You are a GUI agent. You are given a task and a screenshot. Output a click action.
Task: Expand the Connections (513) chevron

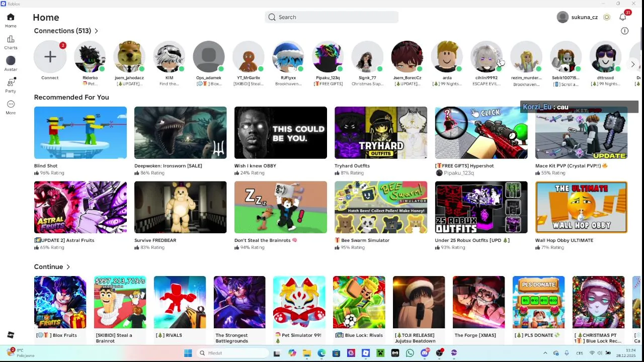coord(96,31)
